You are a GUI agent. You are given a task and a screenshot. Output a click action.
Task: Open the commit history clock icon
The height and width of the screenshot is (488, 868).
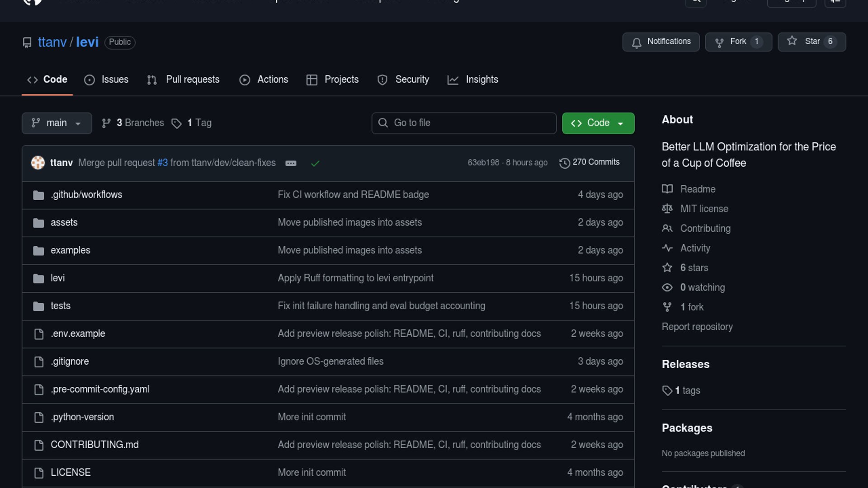point(564,163)
